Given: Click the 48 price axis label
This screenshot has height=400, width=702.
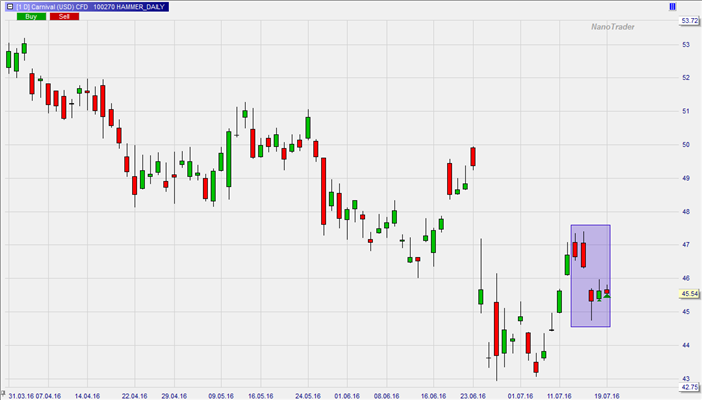Looking at the screenshot, I should (x=686, y=211).
